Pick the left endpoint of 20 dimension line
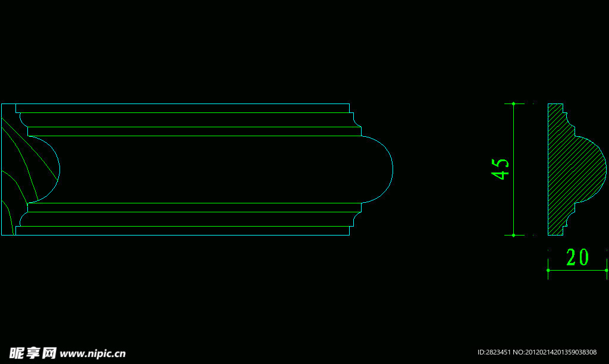The height and width of the screenshot is (364, 609). tap(548, 270)
